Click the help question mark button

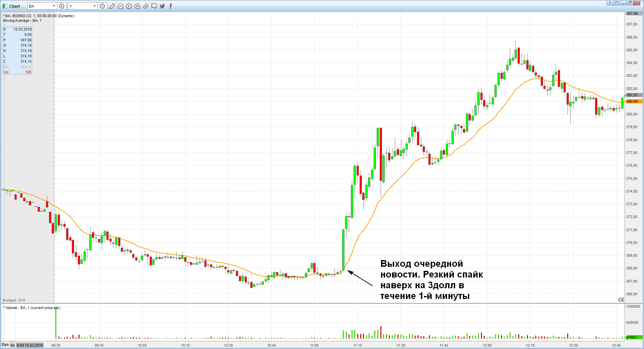click(610, 3)
